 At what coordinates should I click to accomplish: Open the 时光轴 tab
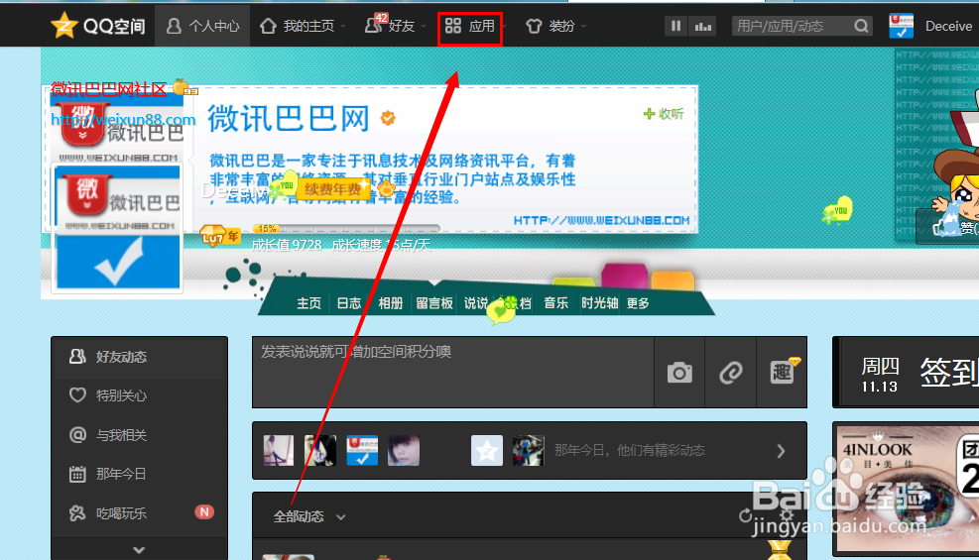(599, 303)
